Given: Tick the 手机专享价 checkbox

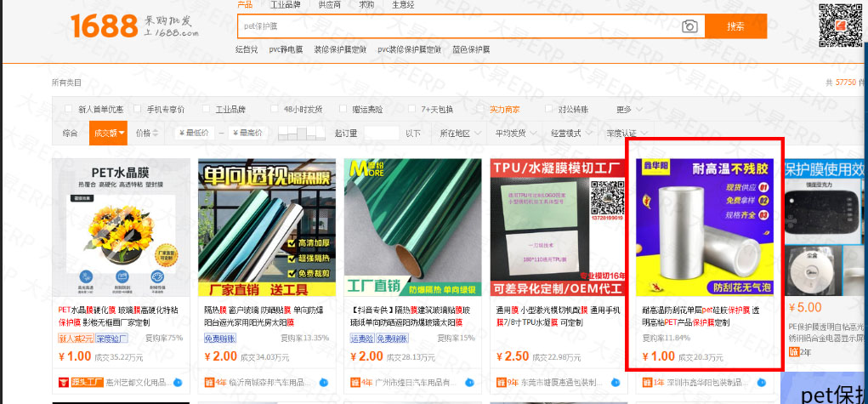Looking at the screenshot, I should point(137,109).
